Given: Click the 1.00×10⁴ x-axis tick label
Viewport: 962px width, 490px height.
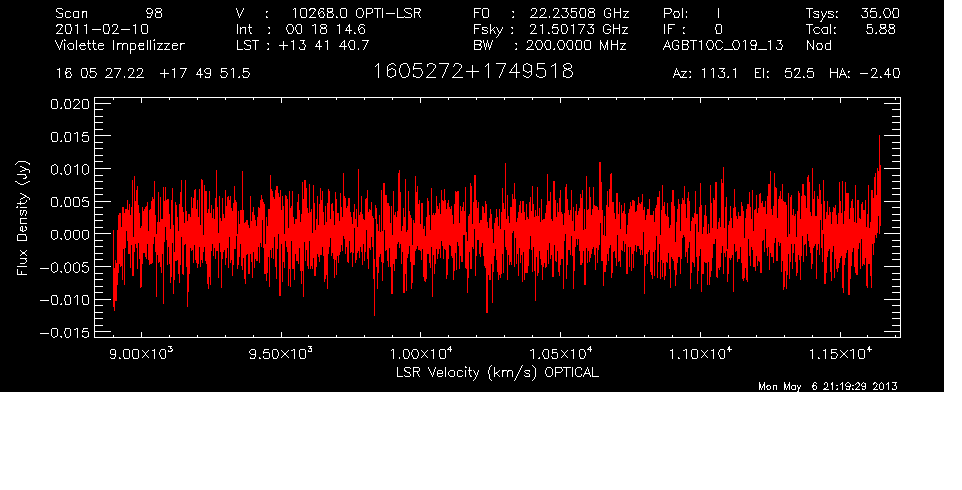Looking at the screenshot, I should pyautogui.click(x=420, y=354).
